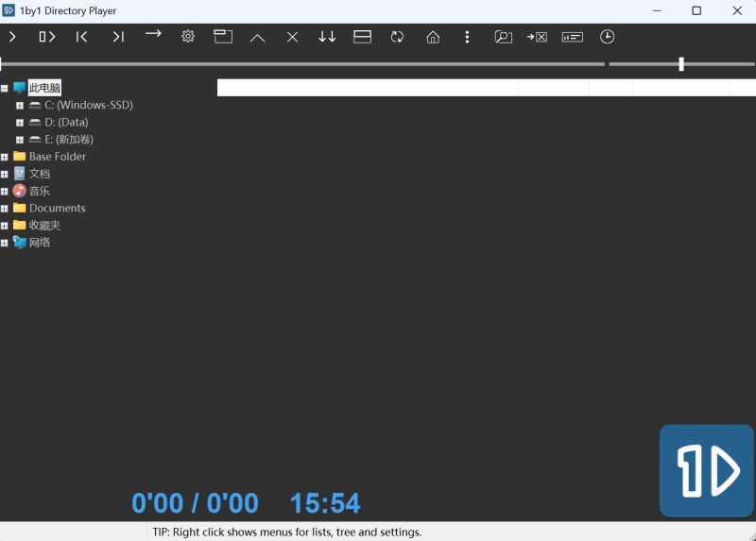This screenshot has height=541, width=756.
Task: Click the search magnifier icon
Action: point(503,37)
